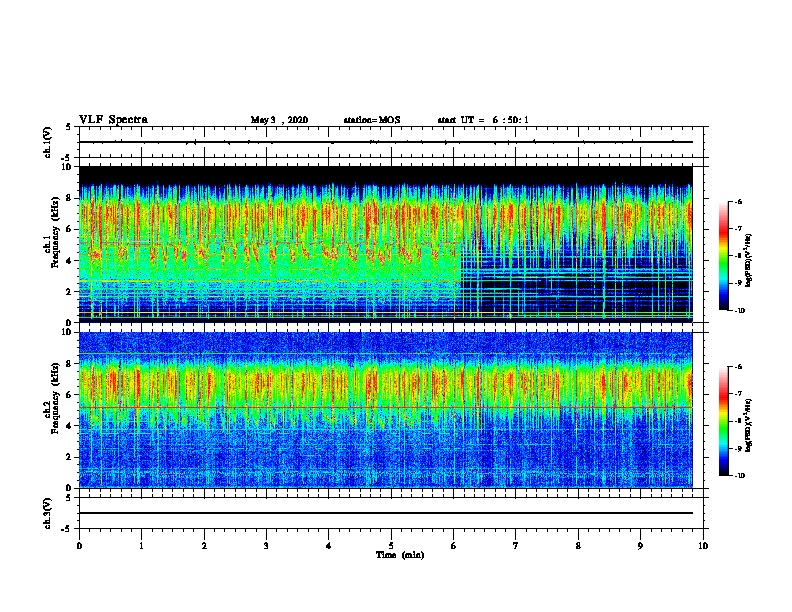
Task: Click the "station=MOS" header label
Action: (x=372, y=120)
